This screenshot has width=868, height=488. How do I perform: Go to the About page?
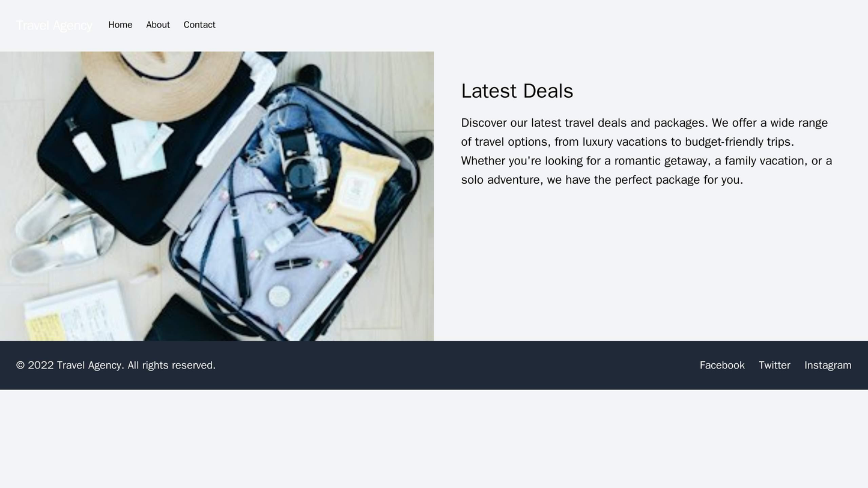coord(158,25)
